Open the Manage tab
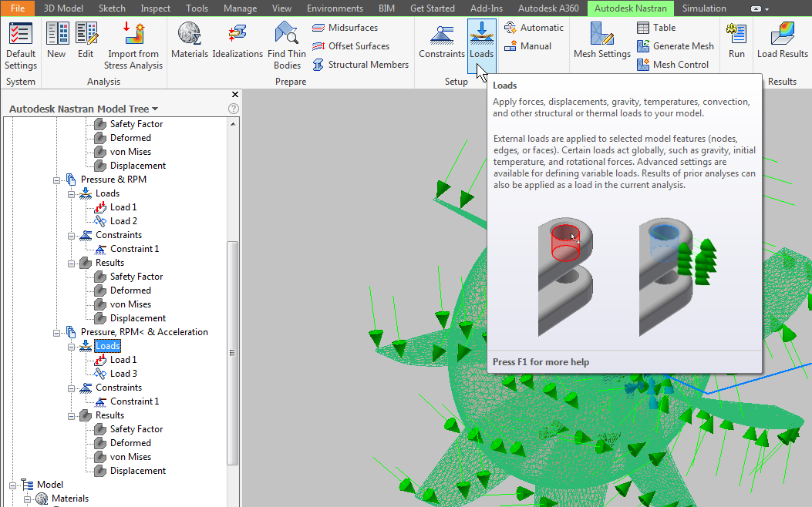This screenshot has width=812, height=507. 241,8
